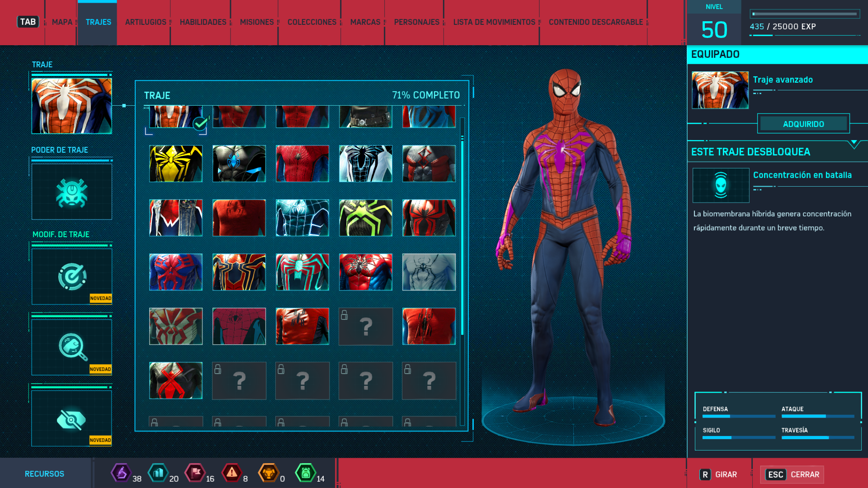Click the Cerrar button
Image resolution: width=868 pixels, height=488 pixels.
[x=792, y=474]
